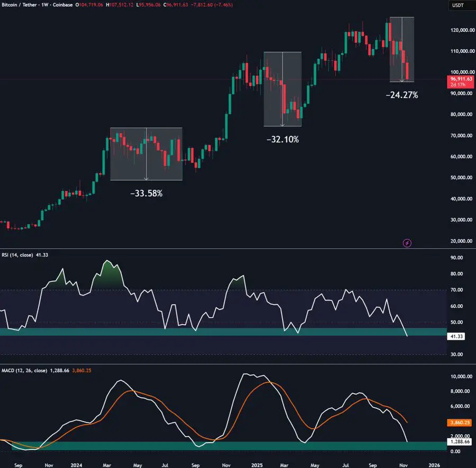Click the white 1,288.66 MACD value label
Image resolution: width=476 pixels, height=468 pixels.
tap(459, 442)
